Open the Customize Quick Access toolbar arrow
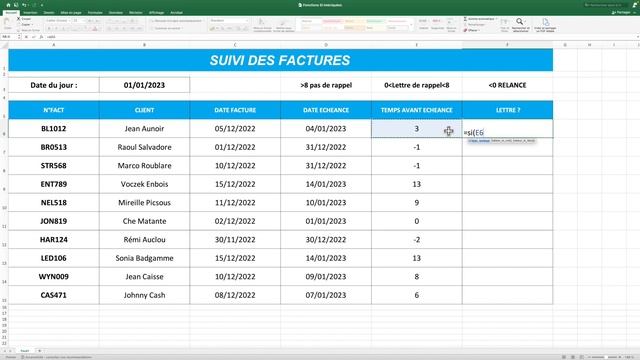The image size is (640, 360). click(42, 5)
